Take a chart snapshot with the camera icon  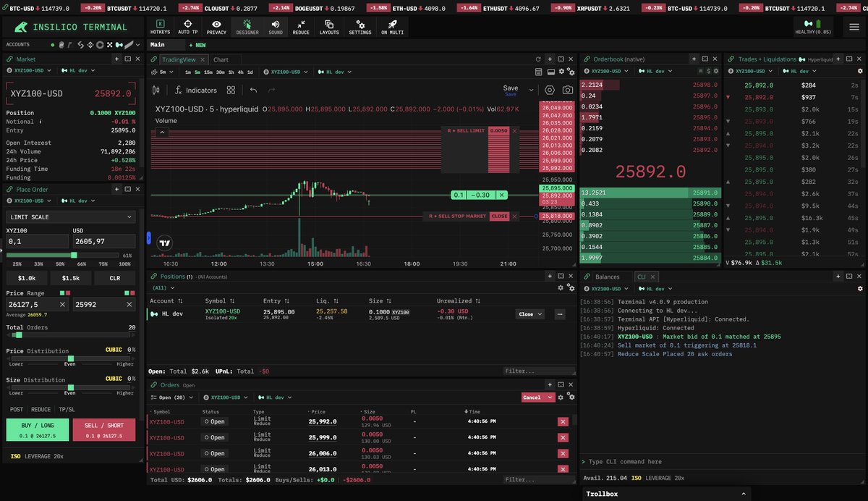tap(566, 88)
